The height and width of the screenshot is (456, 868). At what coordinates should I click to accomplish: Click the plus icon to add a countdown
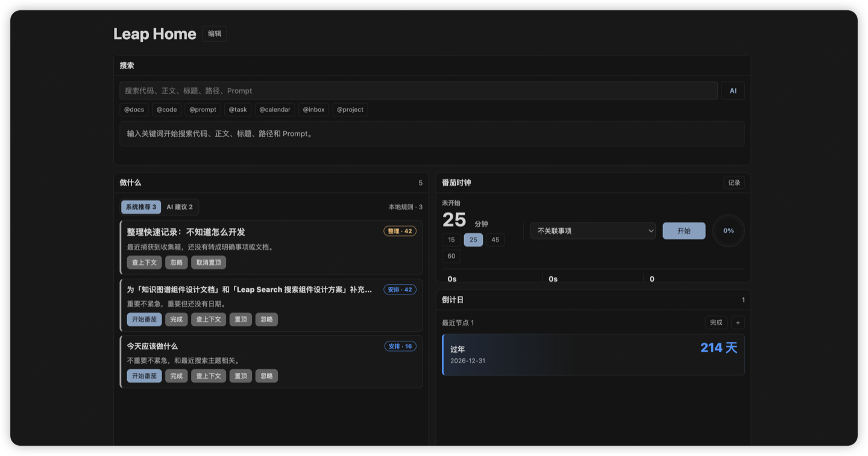pos(738,323)
